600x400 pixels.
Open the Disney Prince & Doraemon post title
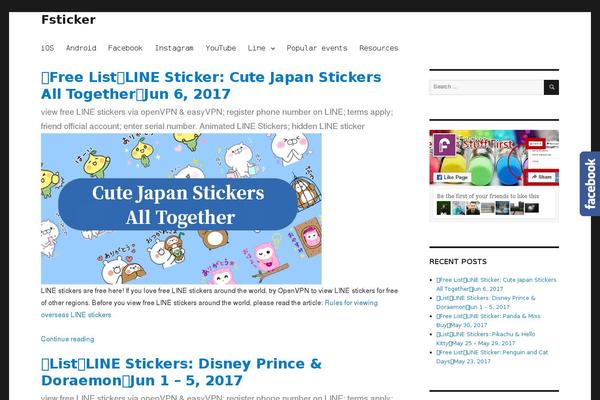pyautogui.click(x=181, y=372)
